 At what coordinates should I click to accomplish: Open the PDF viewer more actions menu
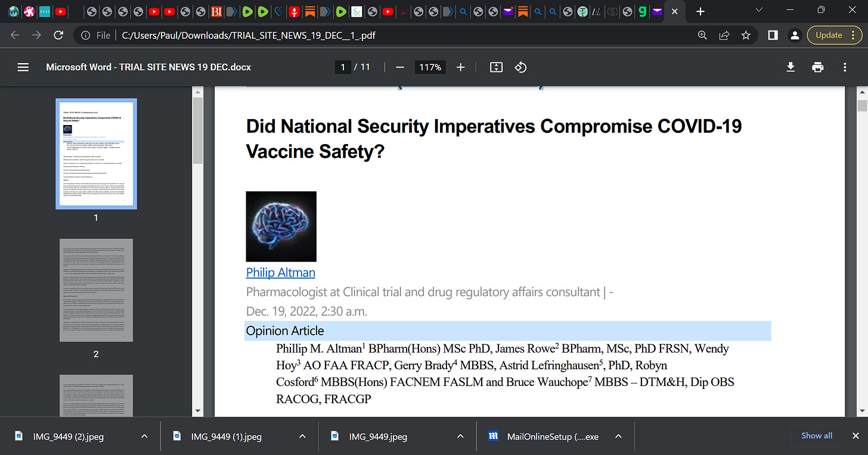tap(845, 67)
